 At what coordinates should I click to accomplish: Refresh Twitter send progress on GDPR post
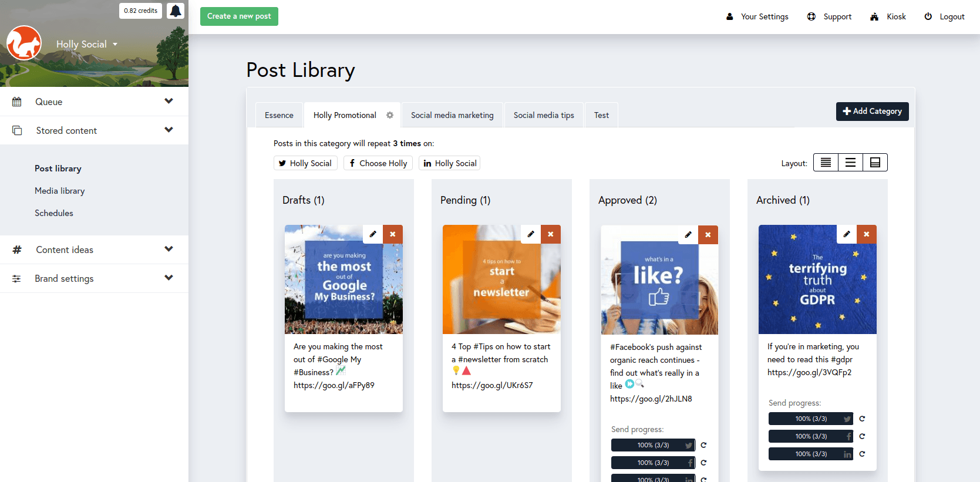862,419
